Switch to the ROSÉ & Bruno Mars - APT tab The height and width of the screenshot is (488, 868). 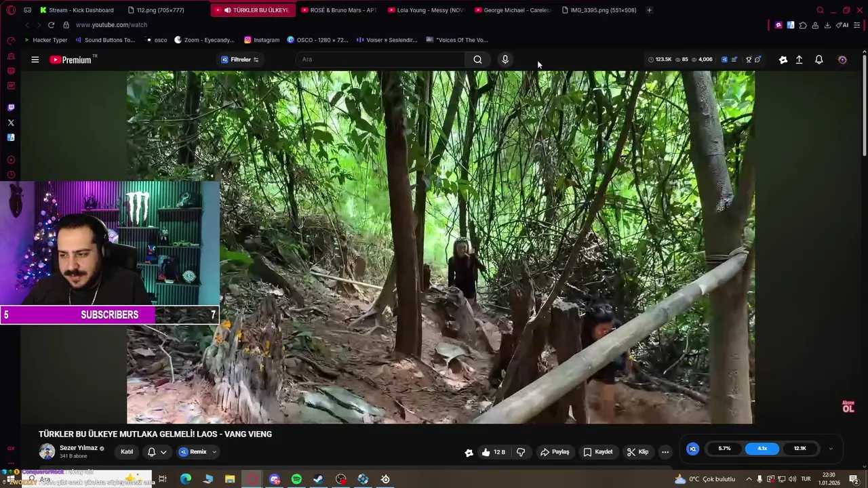click(338, 10)
